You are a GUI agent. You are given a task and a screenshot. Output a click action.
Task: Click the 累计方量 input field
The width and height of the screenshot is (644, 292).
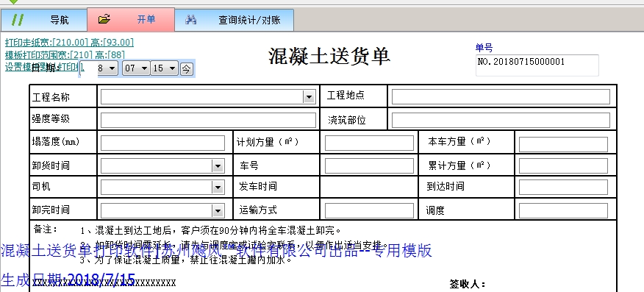click(563, 166)
